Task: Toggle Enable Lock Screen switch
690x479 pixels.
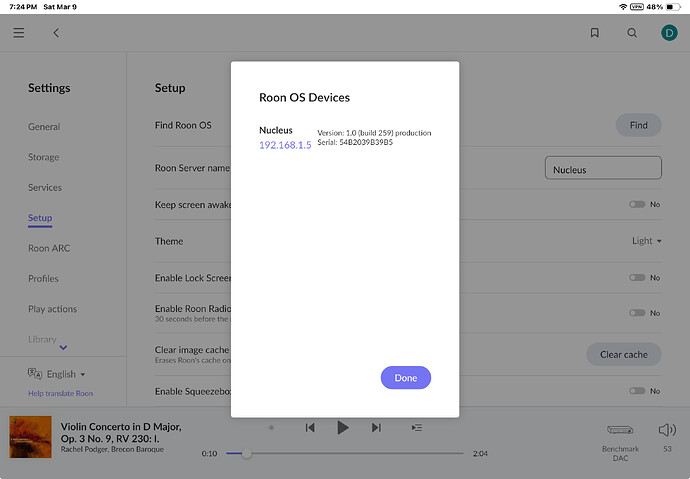Action: coord(637,278)
